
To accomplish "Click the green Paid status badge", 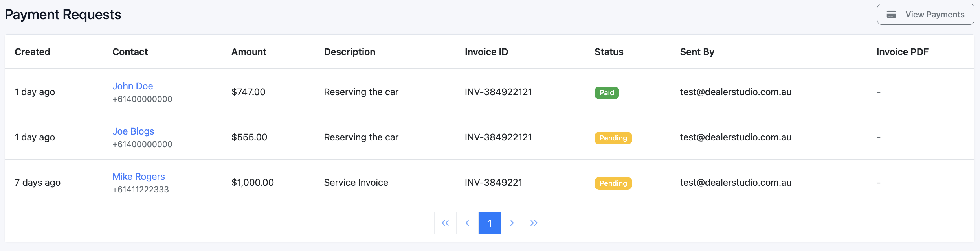I will tap(606, 93).
